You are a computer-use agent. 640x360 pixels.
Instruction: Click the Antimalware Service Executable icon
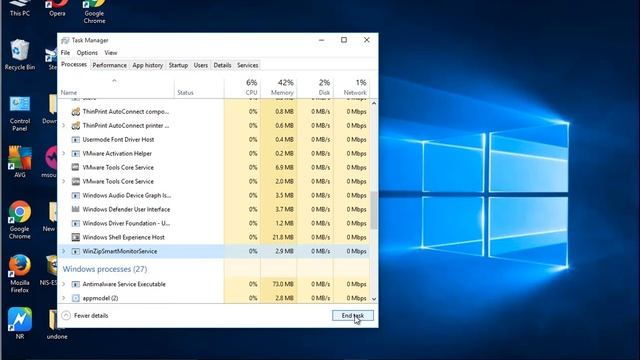point(76,284)
